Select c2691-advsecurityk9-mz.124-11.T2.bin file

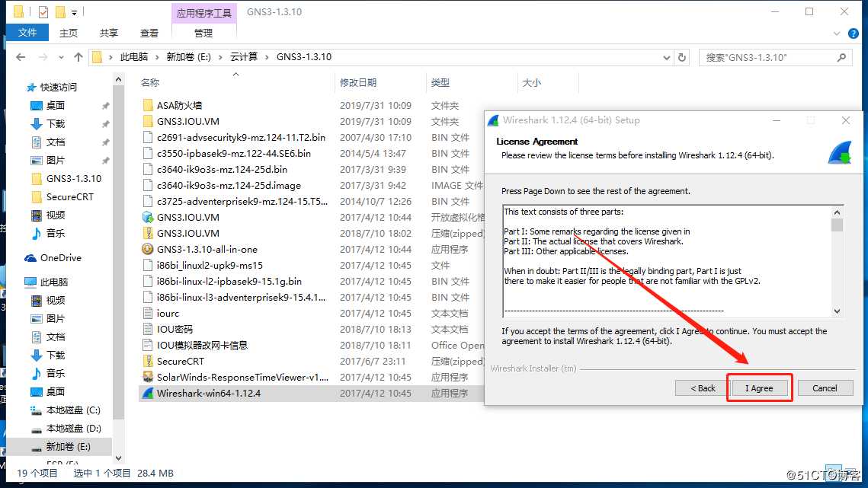coord(241,137)
